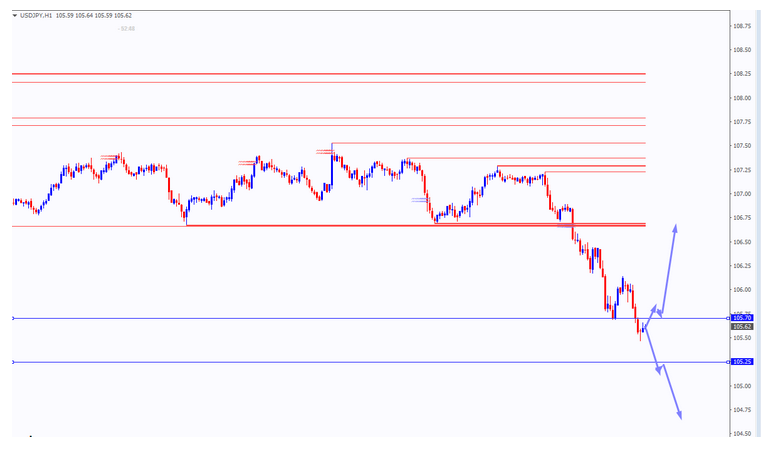Click left handle of 105.70 horizontal line

12,318
